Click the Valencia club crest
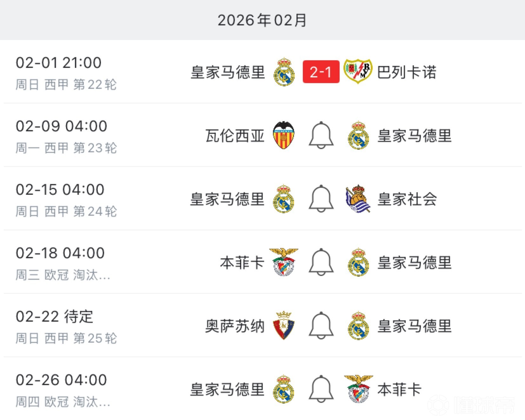 284,135
